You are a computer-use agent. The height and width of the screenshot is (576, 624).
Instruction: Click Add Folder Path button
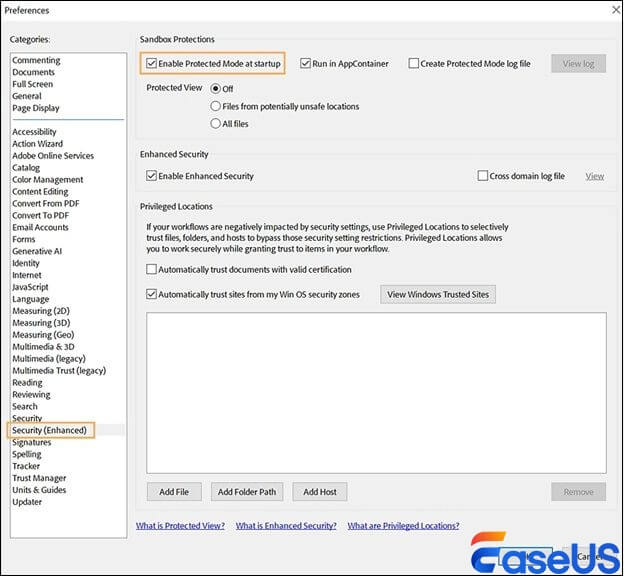(x=247, y=492)
